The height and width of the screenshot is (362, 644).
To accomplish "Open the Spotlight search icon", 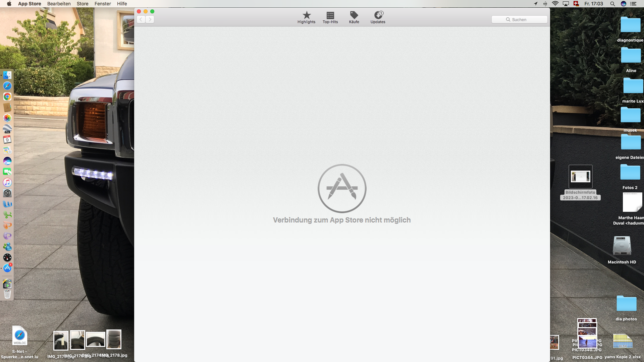I will 612,4.
